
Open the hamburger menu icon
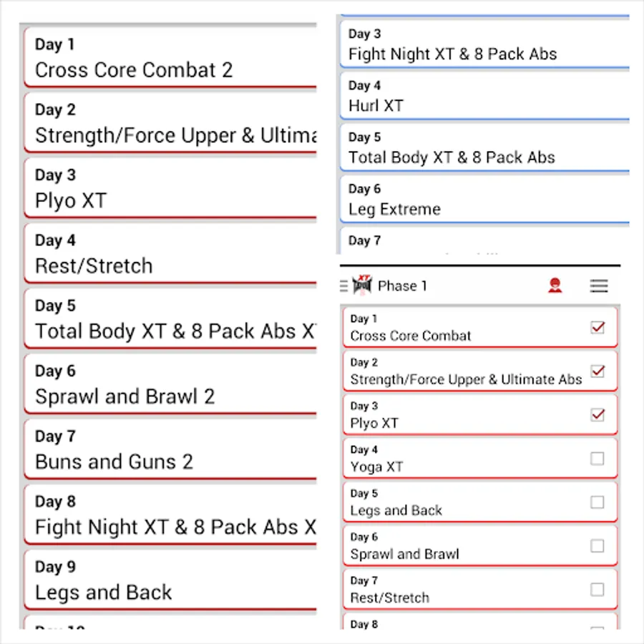point(599,286)
